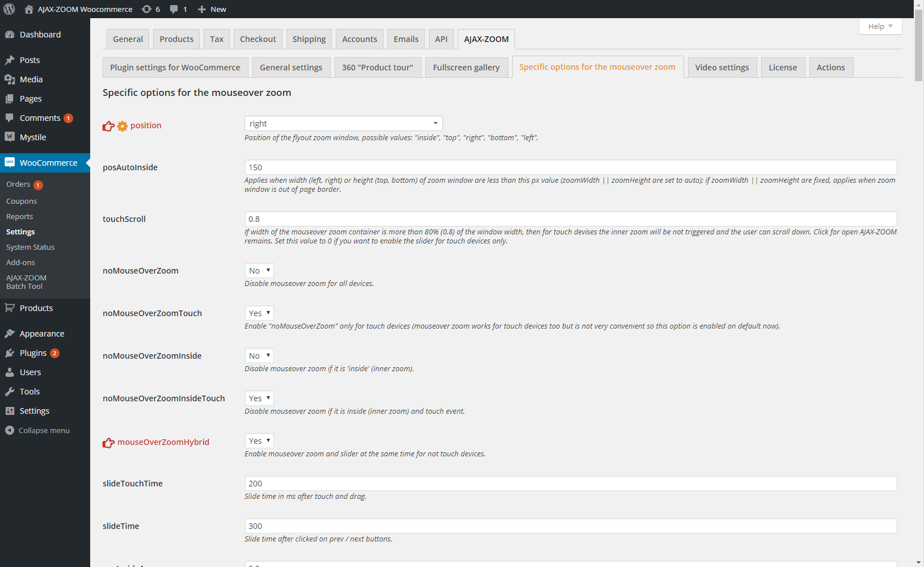The image size is (924, 567).
Task: Click the Tools wrench icon
Action: tap(10, 392)
